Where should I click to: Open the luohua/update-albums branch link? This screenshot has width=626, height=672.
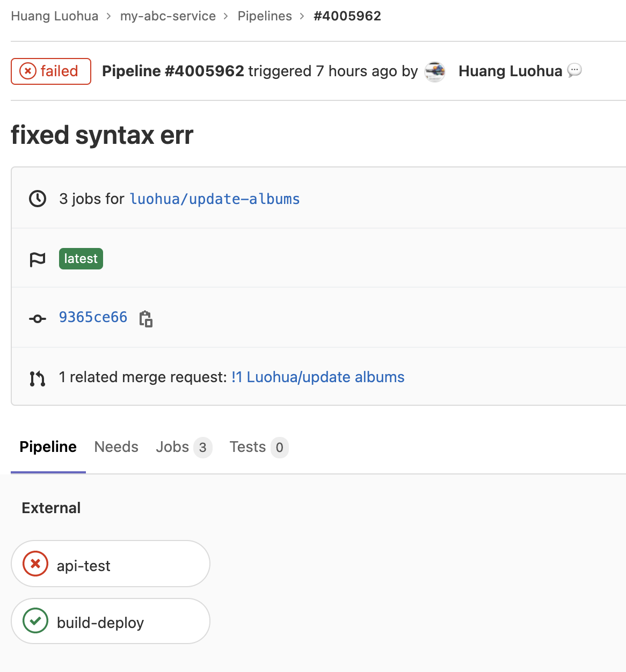click(215, 199)
